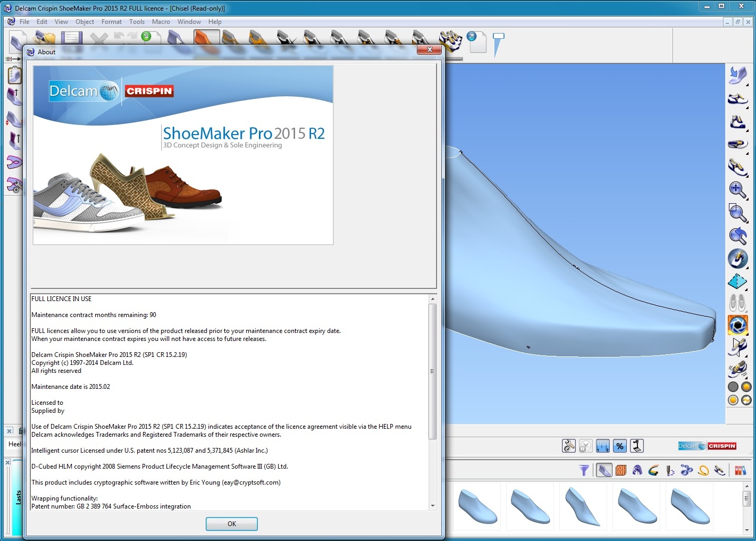
Task: Click the pink loop curve left toolbar icon
Action: point(14,162)
